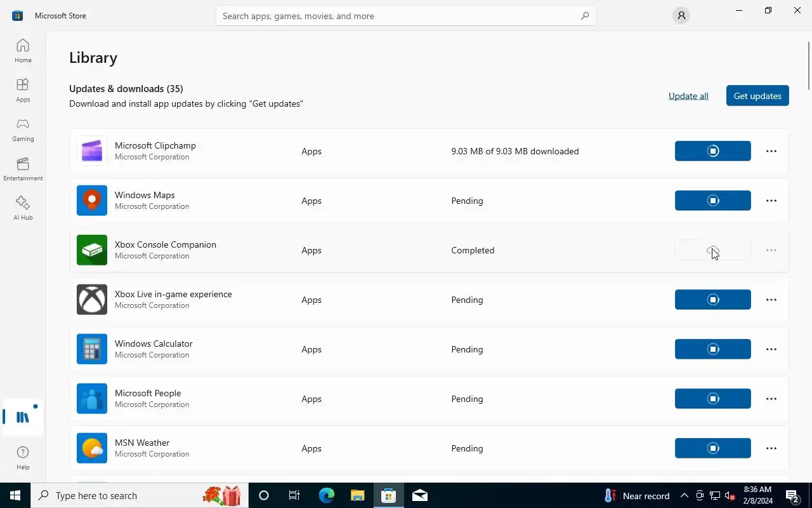
Task: Click the taskbar 'Type here to search' box
Action: (140, 495)
